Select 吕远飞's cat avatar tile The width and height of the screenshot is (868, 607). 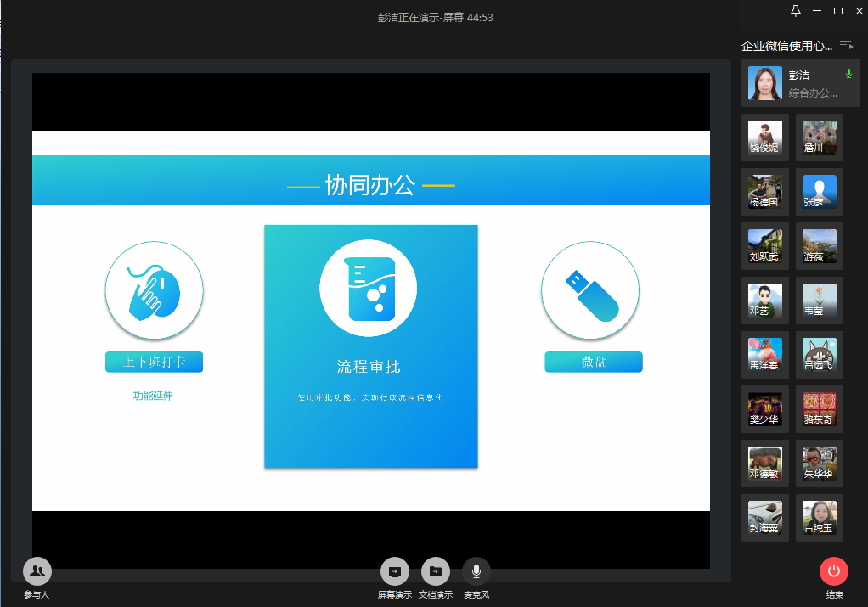click(820, 354)
